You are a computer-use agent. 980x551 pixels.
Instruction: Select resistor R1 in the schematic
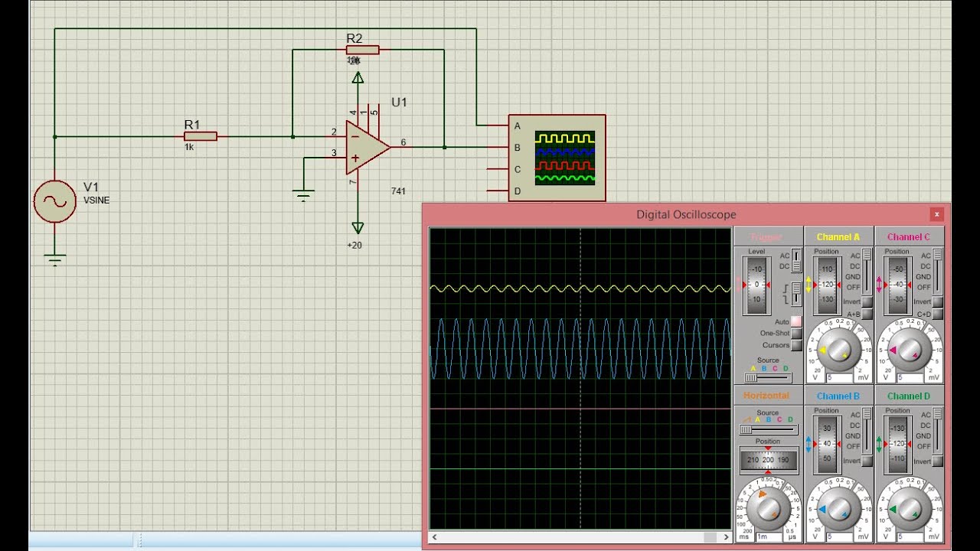(x=201, y=136)
